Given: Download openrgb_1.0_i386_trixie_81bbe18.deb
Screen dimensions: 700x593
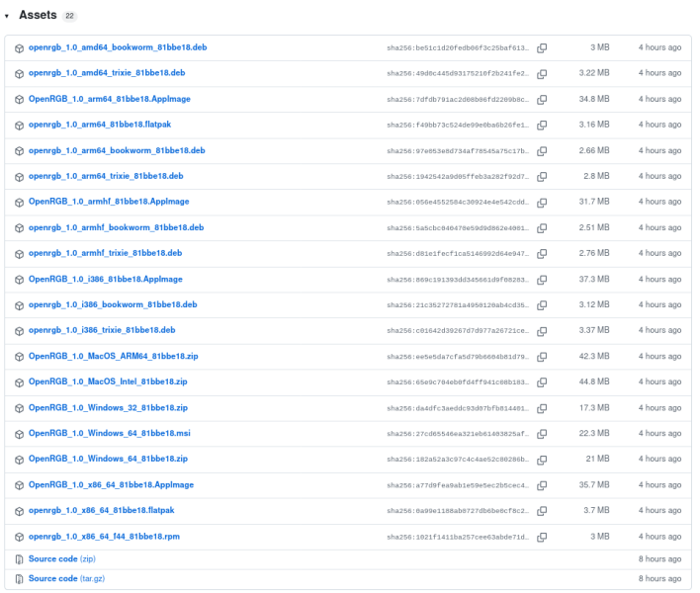Looking at the screenshot, I should point(102,330).
